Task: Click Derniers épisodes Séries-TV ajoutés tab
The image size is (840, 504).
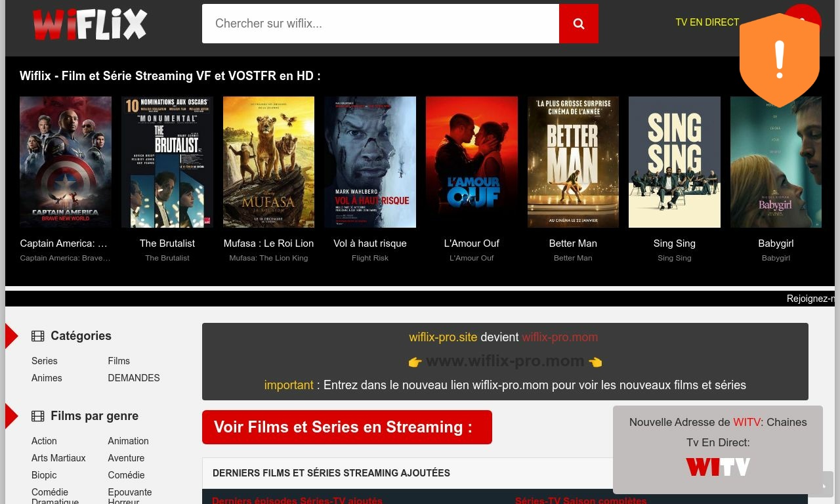Action: coord(297,501)
